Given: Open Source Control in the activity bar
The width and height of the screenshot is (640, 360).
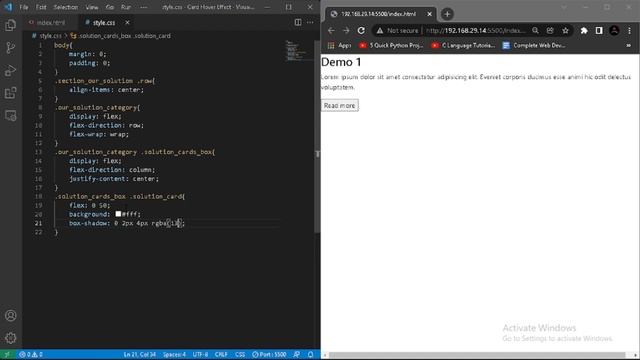Looking at the screenshot, I should (x=11, y=48).
